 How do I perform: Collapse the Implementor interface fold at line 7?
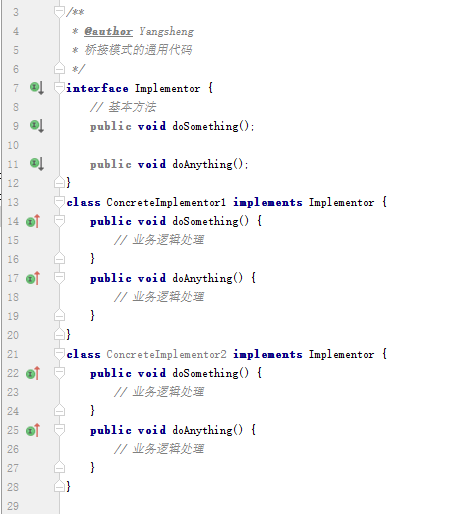59,88
